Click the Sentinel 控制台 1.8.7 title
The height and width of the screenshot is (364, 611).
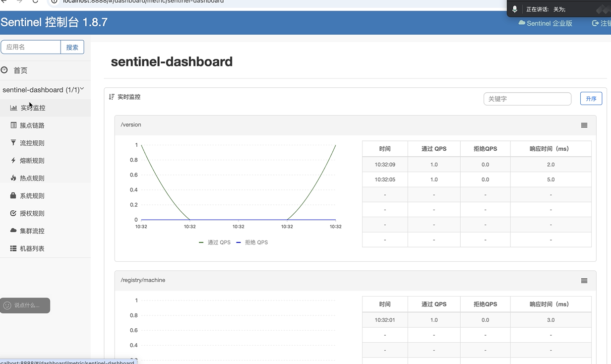54,22
